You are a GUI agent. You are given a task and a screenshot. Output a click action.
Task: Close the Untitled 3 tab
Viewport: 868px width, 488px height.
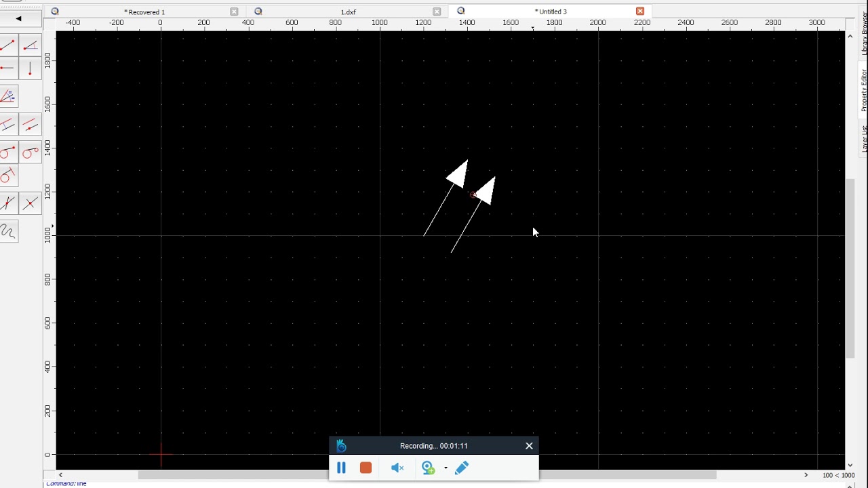click(x=640, y=11)
